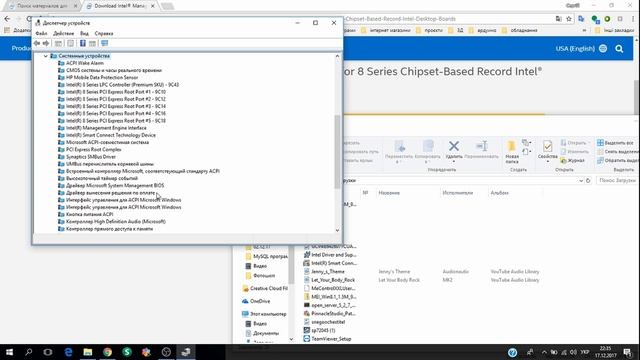Select PCI Express Root Port #1 - 9C10
640x360 pixels.
coord(116,92)
